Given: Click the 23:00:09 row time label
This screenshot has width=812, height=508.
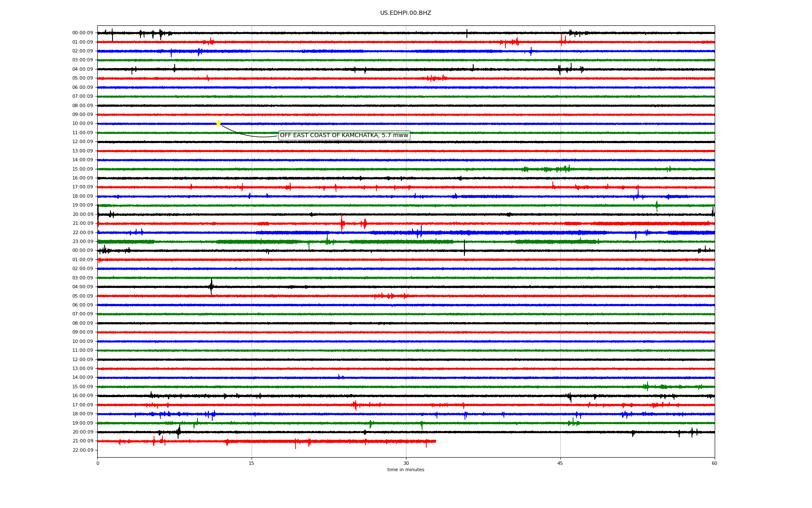Looking at the screenshot, I should tap(82, 242).
